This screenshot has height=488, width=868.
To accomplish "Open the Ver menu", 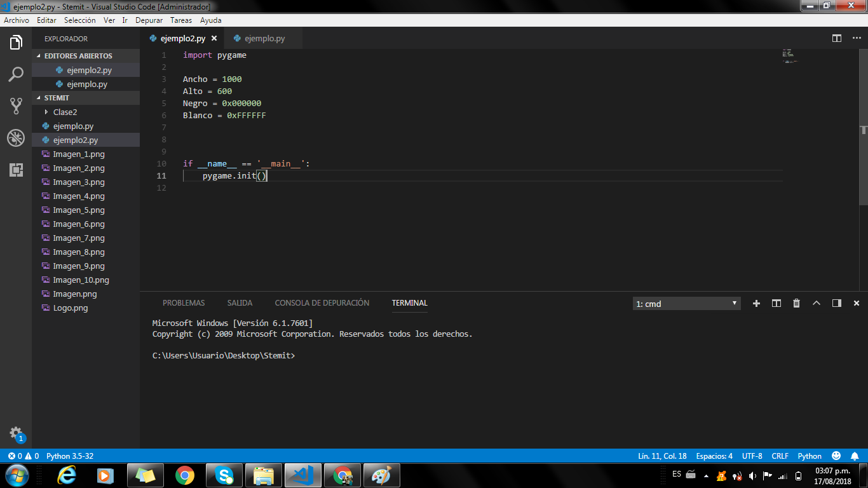I will 109,20.
